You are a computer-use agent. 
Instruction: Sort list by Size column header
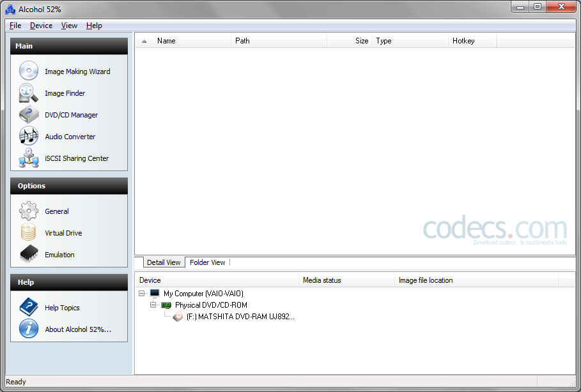350,41
